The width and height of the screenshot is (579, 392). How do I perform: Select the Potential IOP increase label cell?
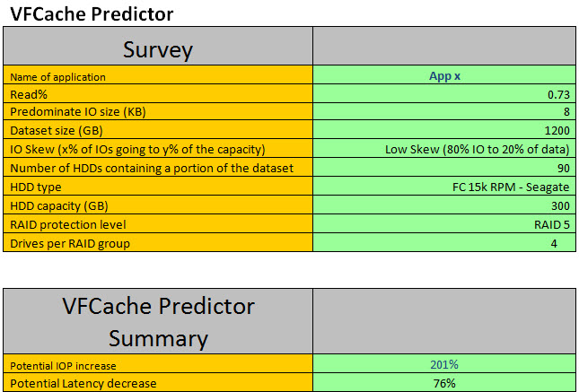157,365
